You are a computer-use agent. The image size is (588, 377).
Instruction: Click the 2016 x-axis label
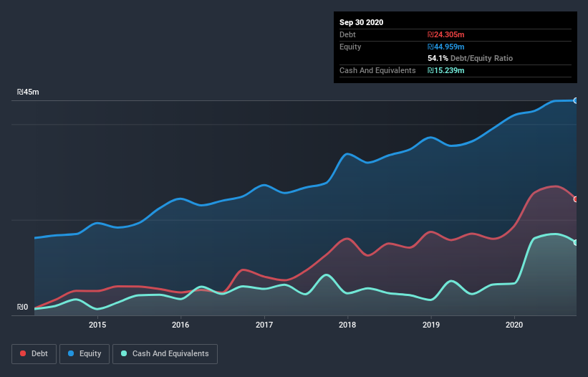point(180,325)
